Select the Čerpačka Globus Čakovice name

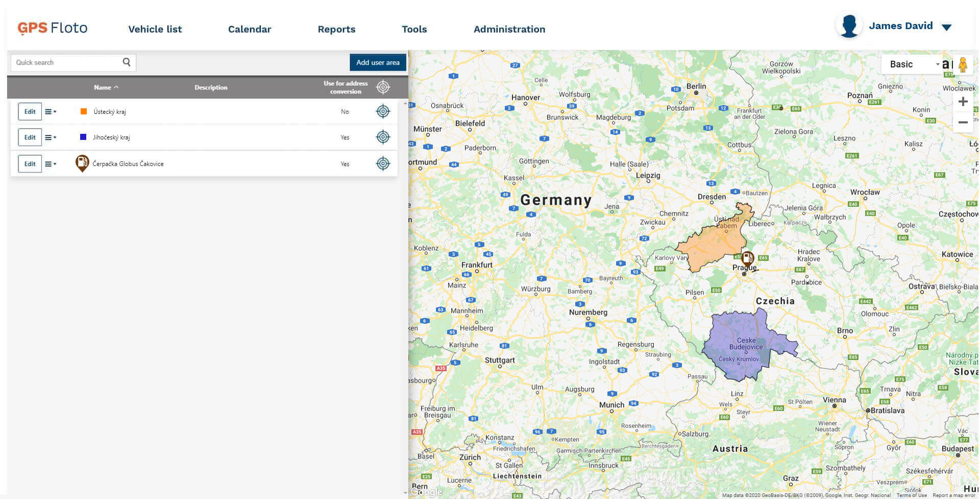pos(128,164)
